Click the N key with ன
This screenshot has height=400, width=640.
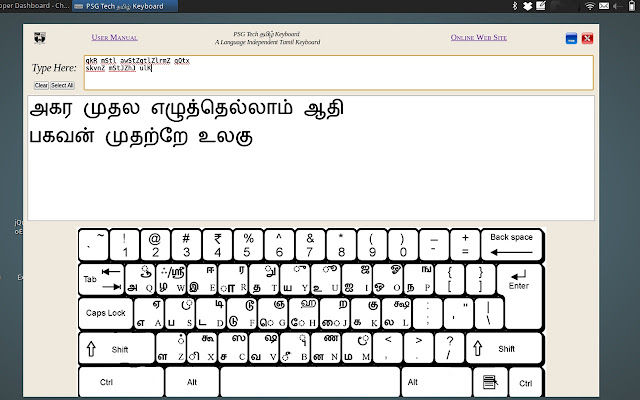click(326, 348)
